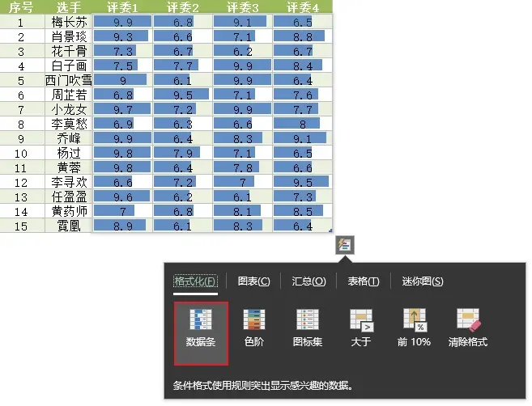
Task: Select 梅长苏's 评委1 score 9.9
Action: click(x=122, y=22)
